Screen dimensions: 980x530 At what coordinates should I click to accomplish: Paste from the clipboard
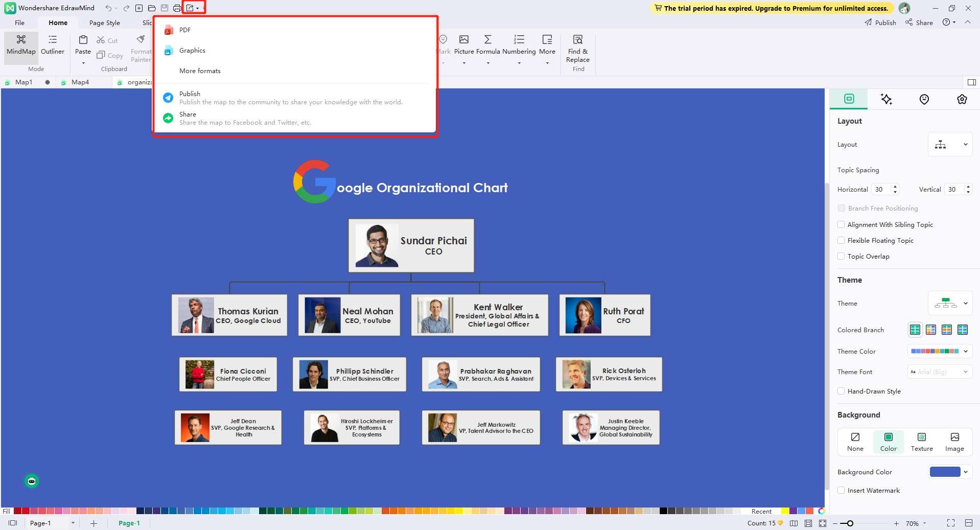coord(83,44)
